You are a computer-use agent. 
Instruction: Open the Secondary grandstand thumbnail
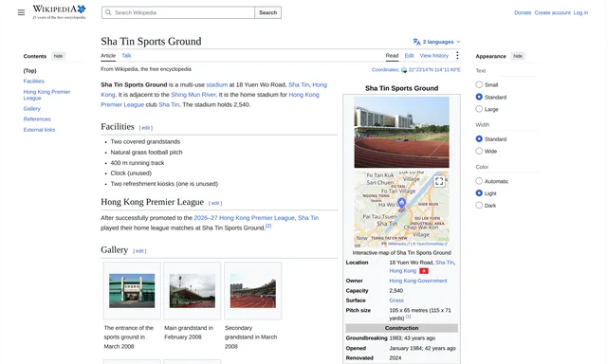[x=253, y=291]
